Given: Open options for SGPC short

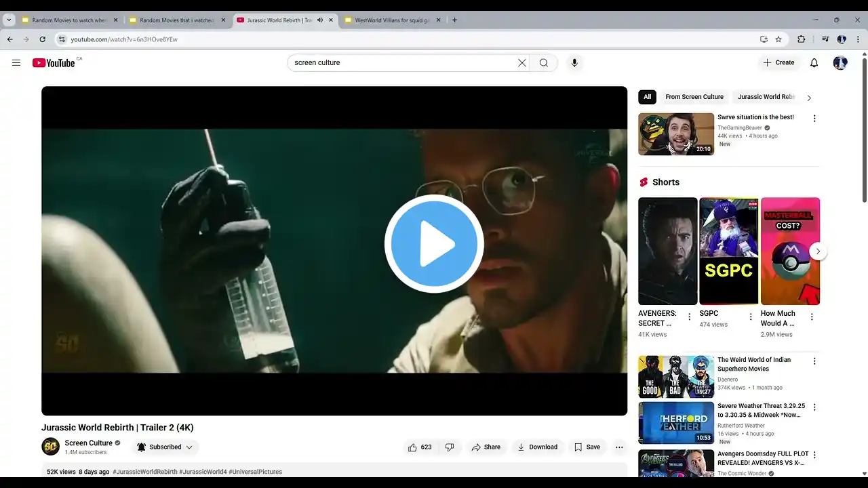Looking at the screenshot, I should click(751, 317).
